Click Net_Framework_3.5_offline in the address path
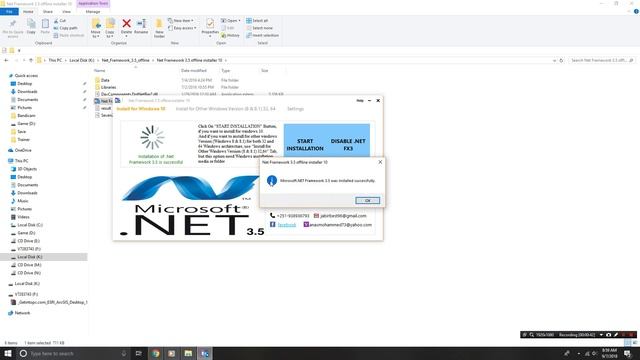Image resolution: width=640 pixels, height=360 pixels. pyautogui.click(x=126, y=60)
